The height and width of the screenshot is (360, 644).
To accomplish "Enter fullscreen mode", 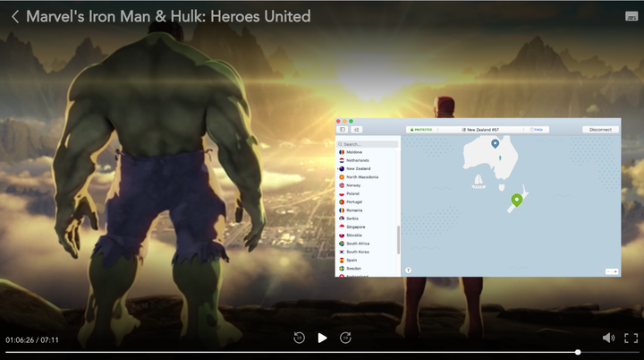I will [631, 338].
